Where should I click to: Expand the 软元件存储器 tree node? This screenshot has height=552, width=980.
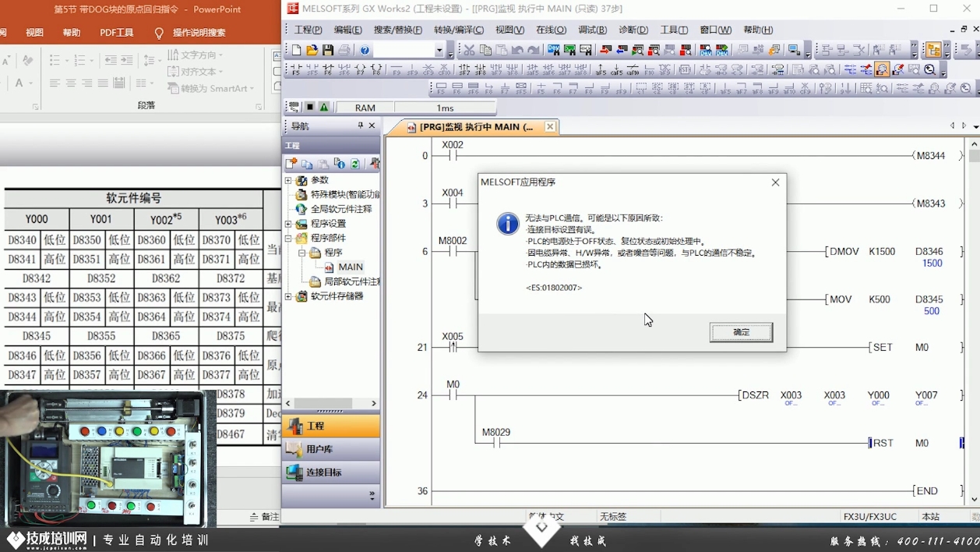(288, 296)
